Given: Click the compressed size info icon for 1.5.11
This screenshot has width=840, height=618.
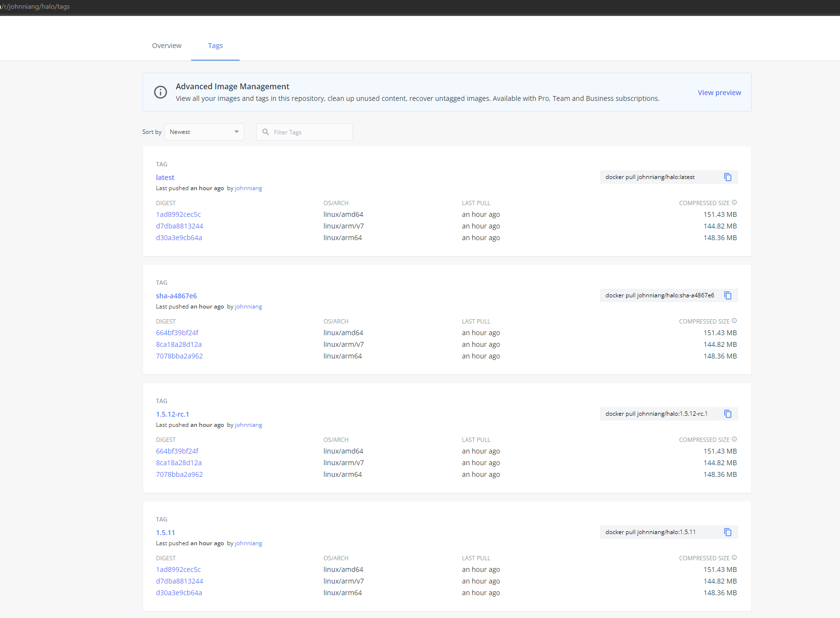Looking at the screenshot, I should (x=734, y=557).
